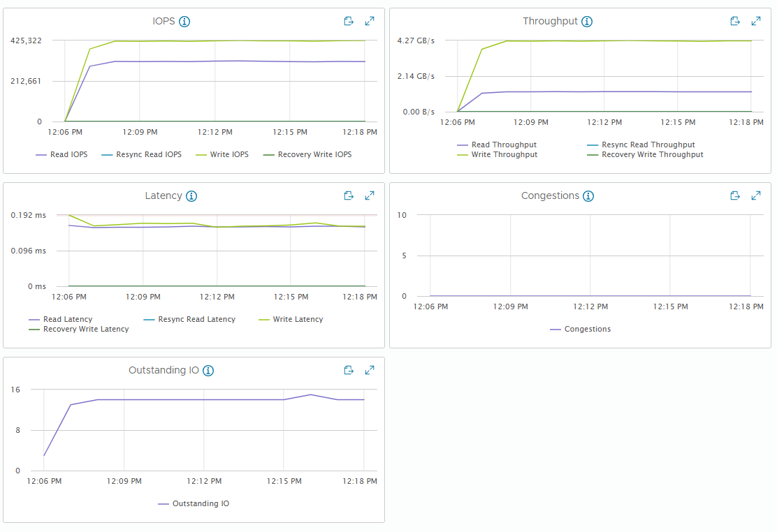Hide the Write Throughput legend series
This screenshot has height=532, width=777.
(x=497, y=154)
